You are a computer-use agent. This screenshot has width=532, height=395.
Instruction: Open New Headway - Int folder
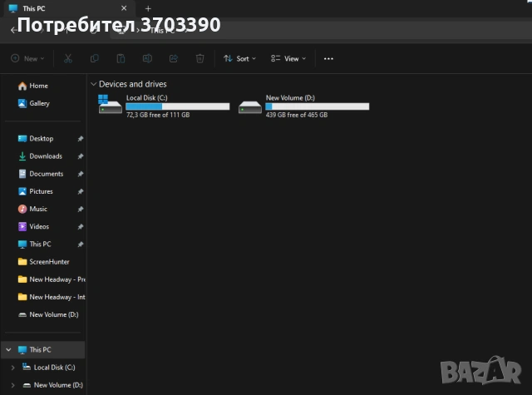tap(51, 297)
